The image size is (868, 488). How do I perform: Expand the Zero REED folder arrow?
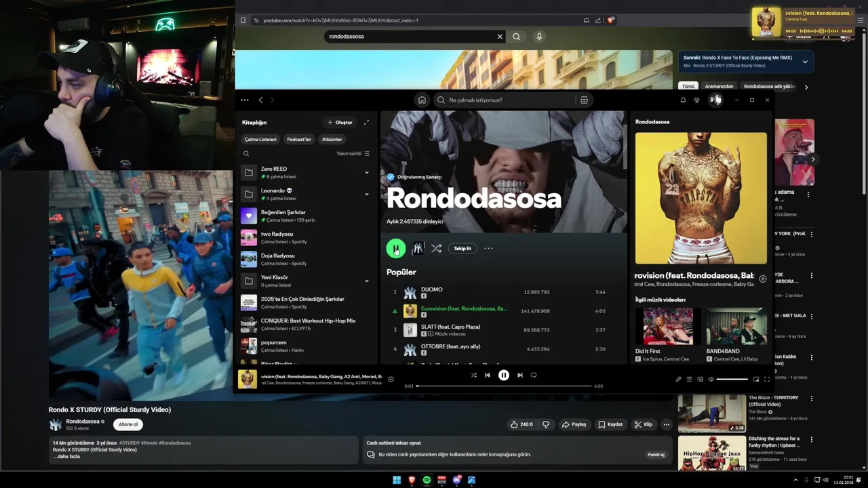367,173
